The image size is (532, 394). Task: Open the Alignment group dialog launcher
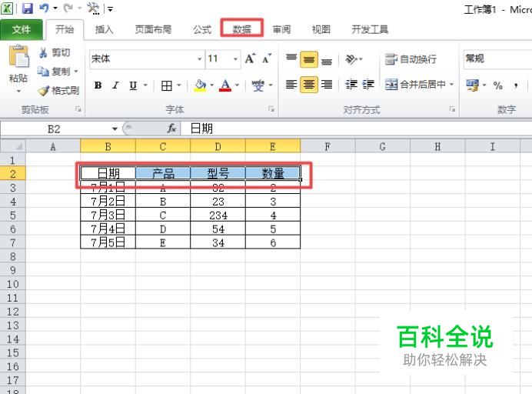(x=452, y=109)
